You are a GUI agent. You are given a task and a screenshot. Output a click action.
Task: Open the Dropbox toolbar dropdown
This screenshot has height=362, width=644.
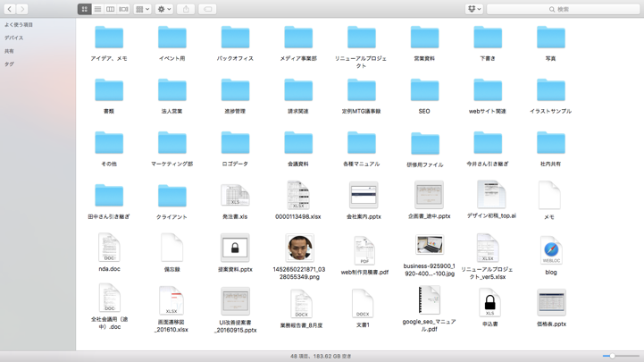coord(473,9)
